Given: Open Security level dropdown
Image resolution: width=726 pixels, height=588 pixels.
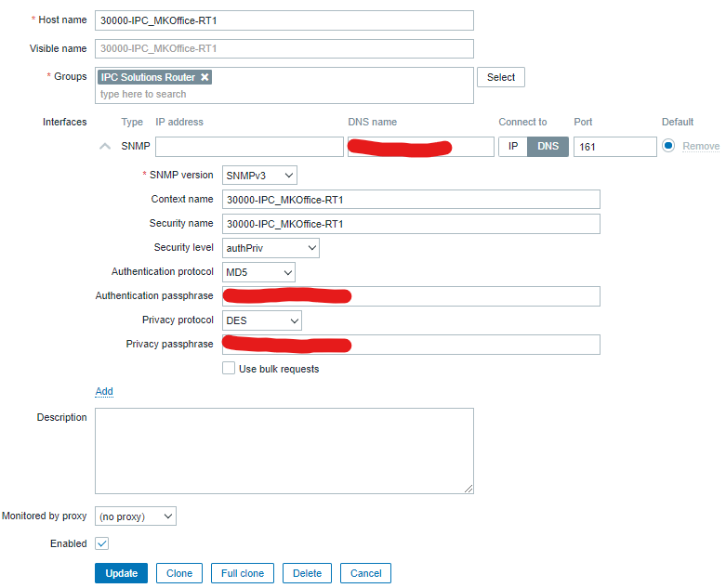Looking at the screenshot, I should (x=271, y=248).
